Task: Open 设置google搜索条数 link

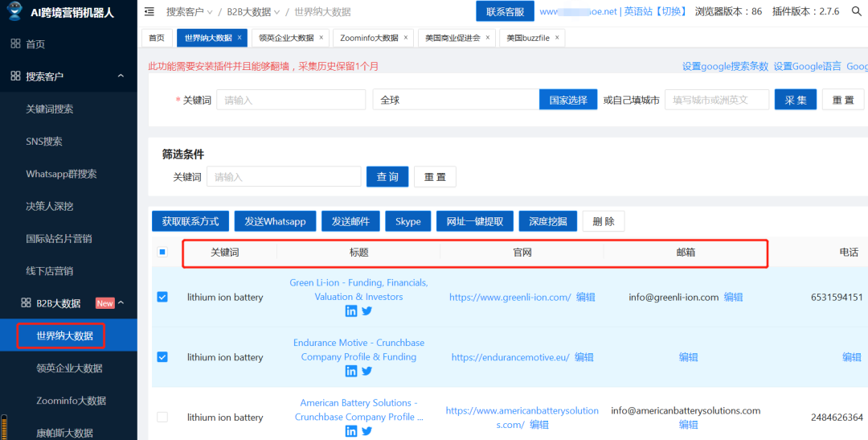Action: [725, 67]
